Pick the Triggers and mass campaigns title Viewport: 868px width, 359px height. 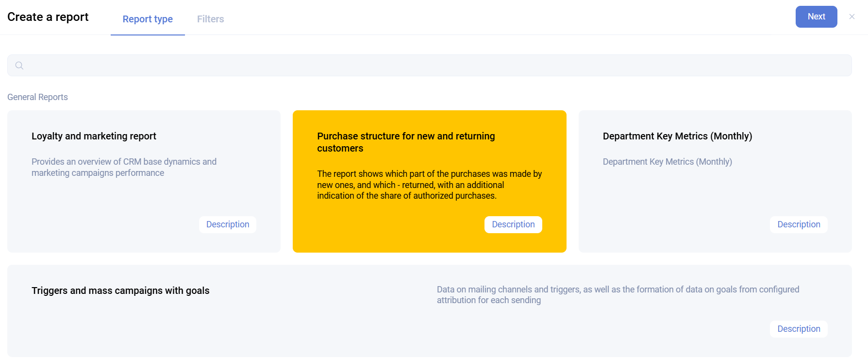(120, 291)
